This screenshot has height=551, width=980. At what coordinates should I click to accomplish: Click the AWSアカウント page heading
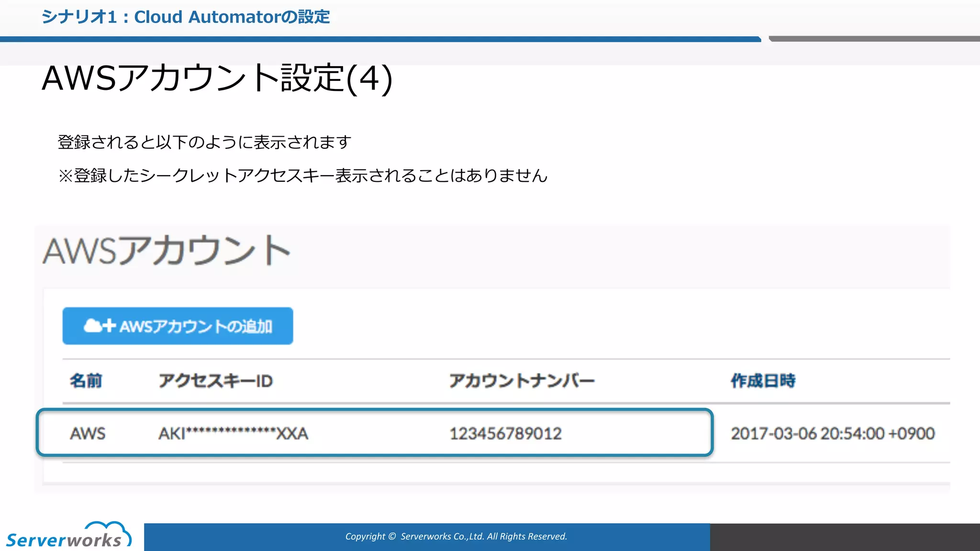click(167, 250)
